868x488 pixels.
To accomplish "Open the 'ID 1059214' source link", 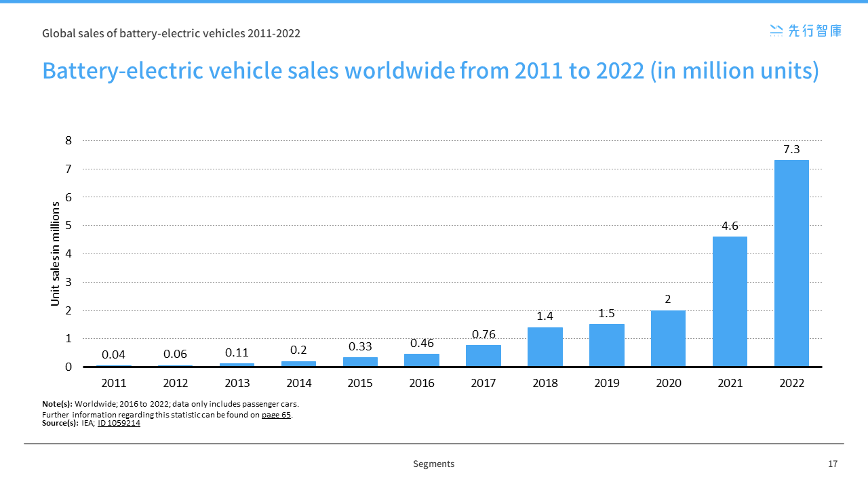I will (119, 424).
